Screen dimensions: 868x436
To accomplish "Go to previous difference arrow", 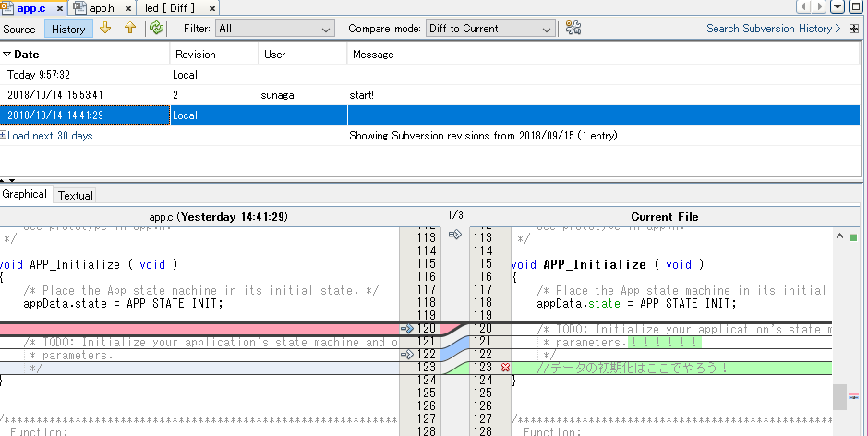I will pyautogui.click(x=130, y=29).
